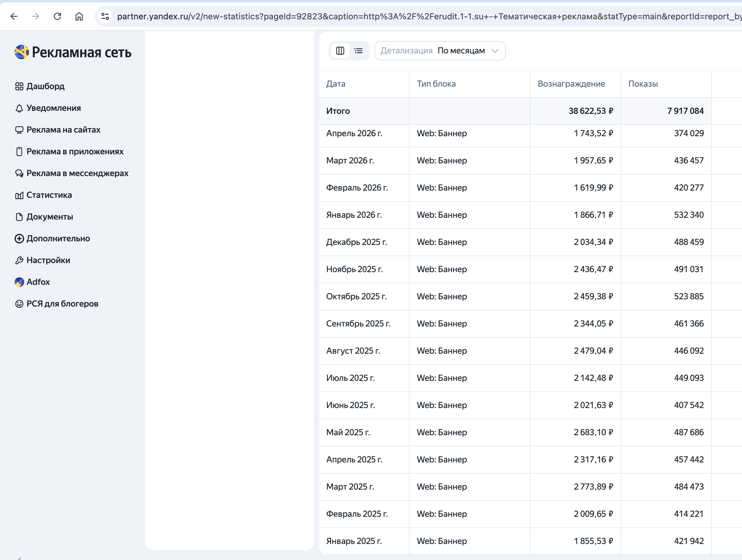Screen dimensions: 742x560
Task: Click the РСЯ для блогеров smiley icon
Action: (x=19, y=304)
